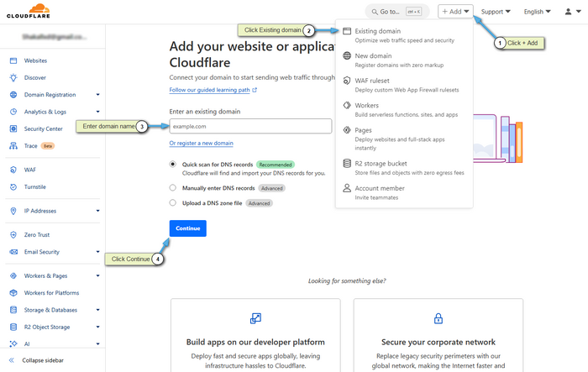
Task: Click the Go to search box
Action: pos(397,12)
